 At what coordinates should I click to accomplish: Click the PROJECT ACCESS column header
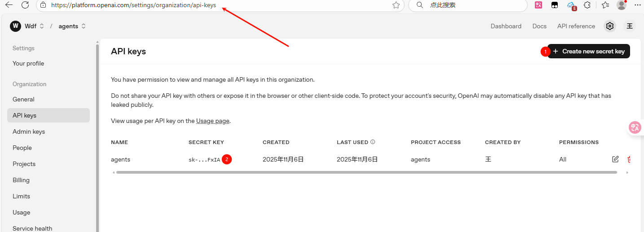tap(436, 142)
